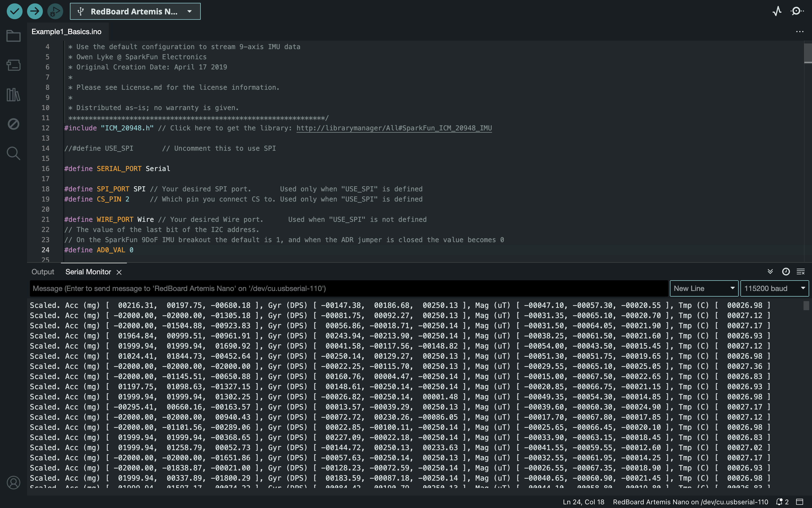The height and width of the screenshot is (508, 812).
Task: Open the 115200 baud rate dropdown
Action: coord(775,288)
